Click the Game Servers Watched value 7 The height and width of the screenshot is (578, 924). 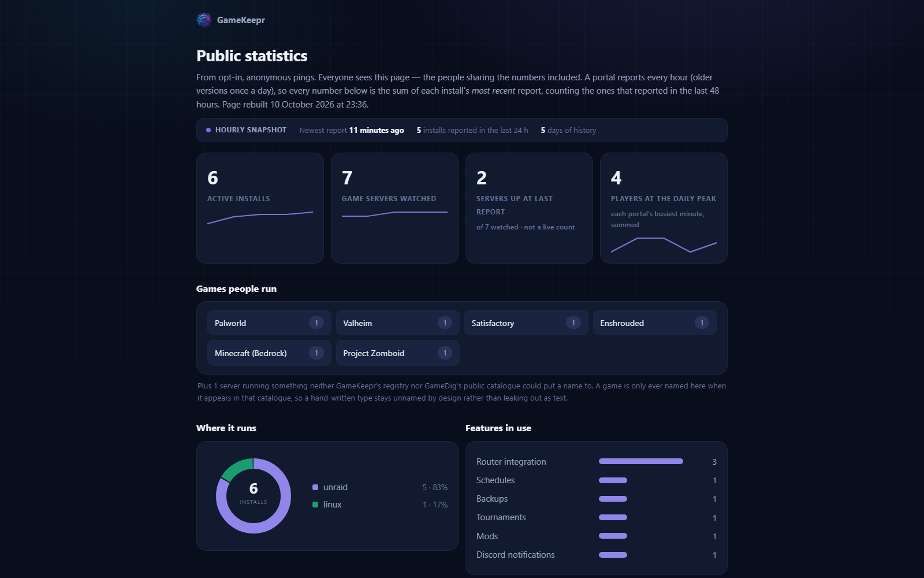pyautogui.click(x=347, y=178)
